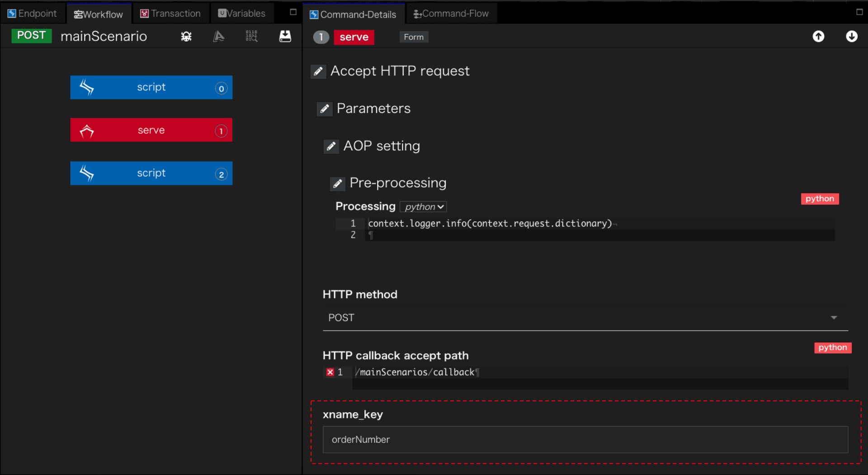Click the step number 1 badge in header
Screen dimensions: 868x475
tap(321, 37)
